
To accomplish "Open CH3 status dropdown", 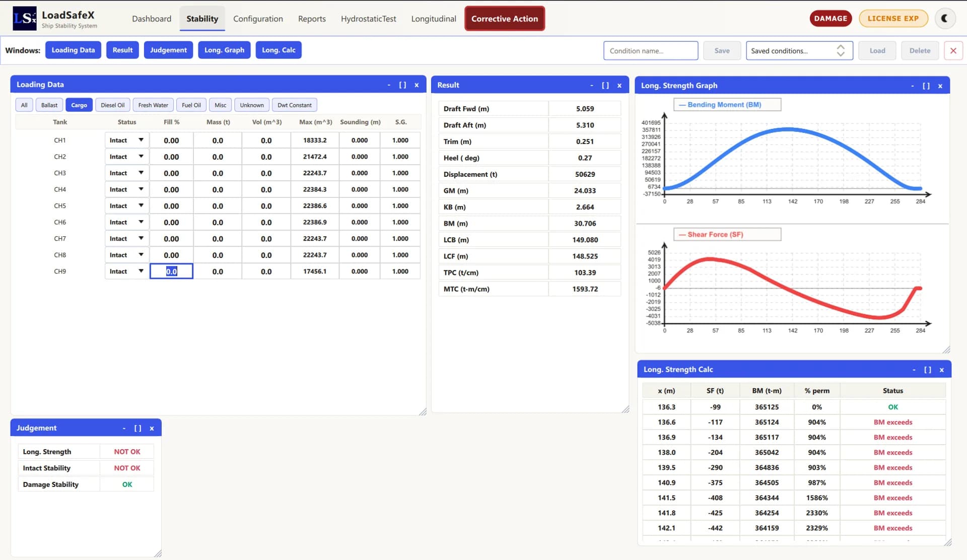I will pos(126,173).
